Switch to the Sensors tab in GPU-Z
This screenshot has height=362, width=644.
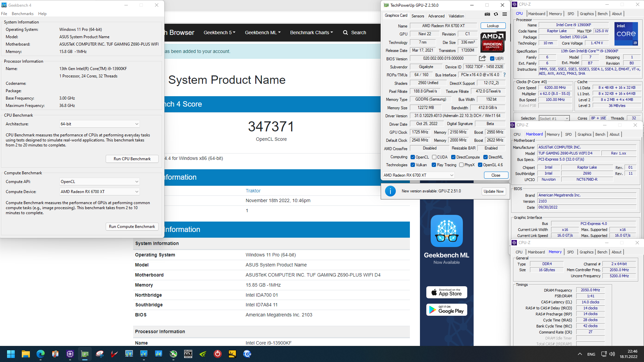(418, 16)
